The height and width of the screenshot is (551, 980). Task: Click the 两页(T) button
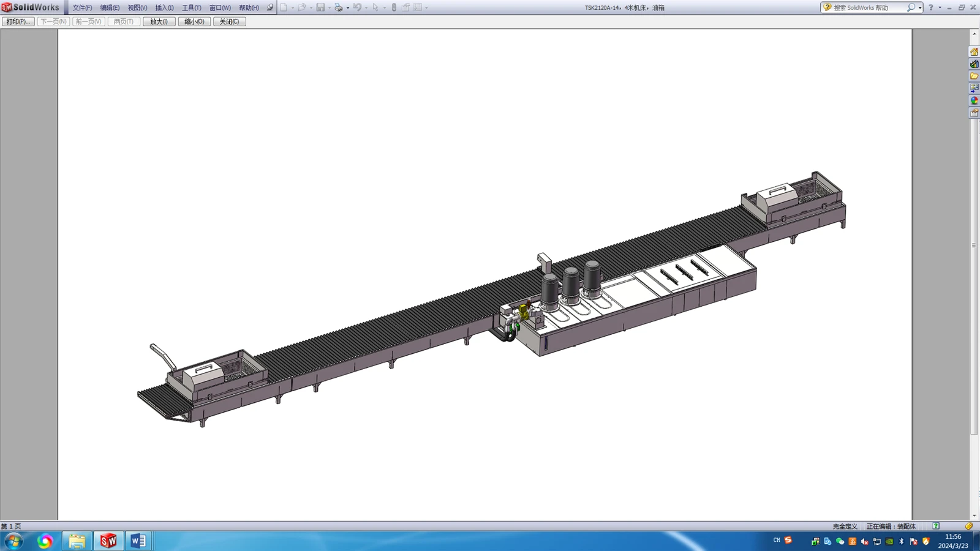click(x=124, y=21)
